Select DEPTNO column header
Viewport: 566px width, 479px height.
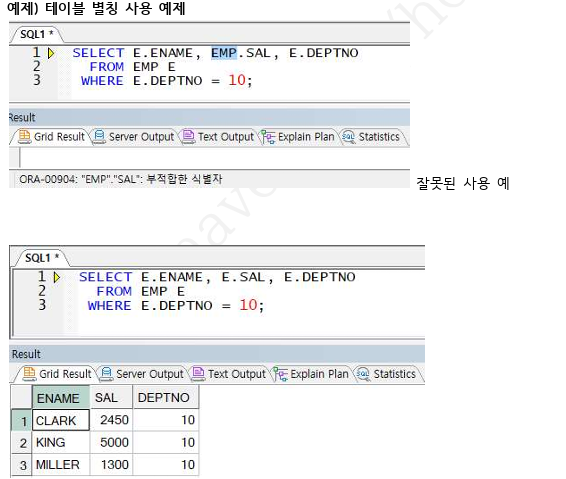tap(166, 398)
